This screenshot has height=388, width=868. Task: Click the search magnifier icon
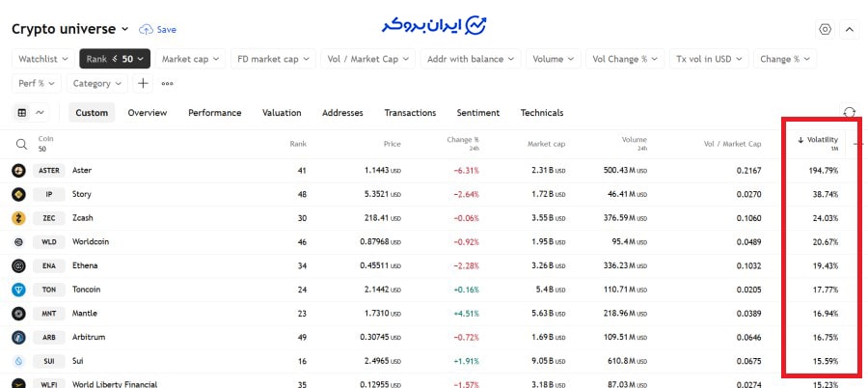click(20, 145)
